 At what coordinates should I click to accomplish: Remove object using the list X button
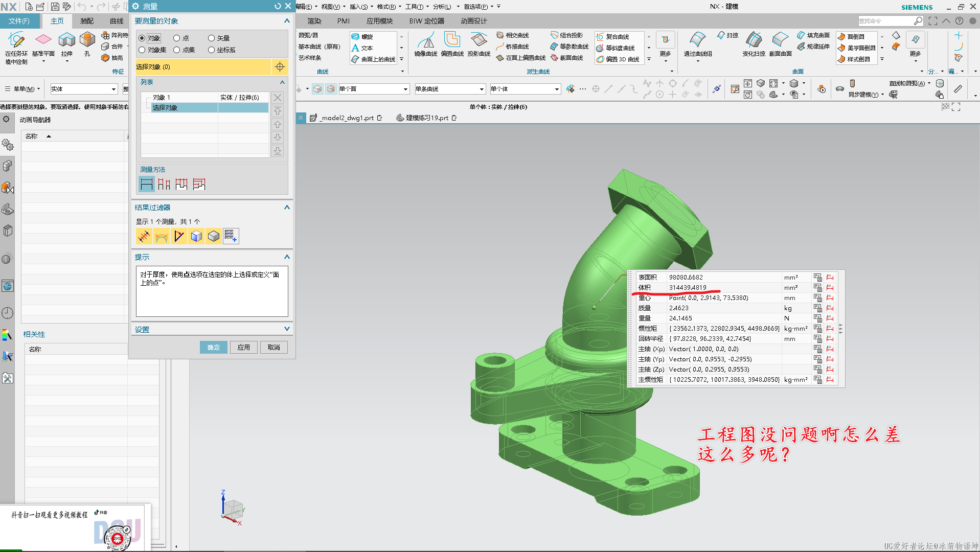coord(278,98)
